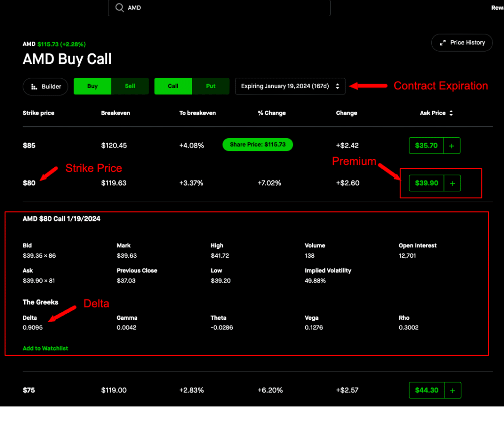
Task: Click the Change column header
Action: 346,113
